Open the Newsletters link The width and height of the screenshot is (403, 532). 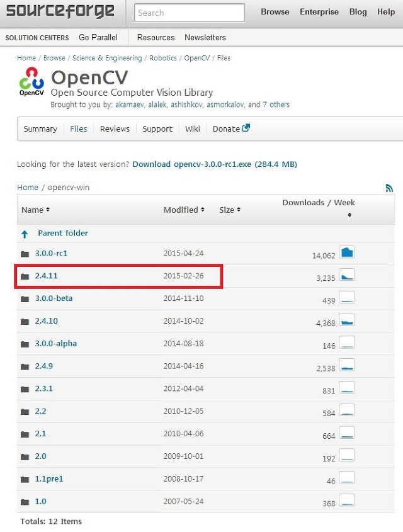pos(205,37)
